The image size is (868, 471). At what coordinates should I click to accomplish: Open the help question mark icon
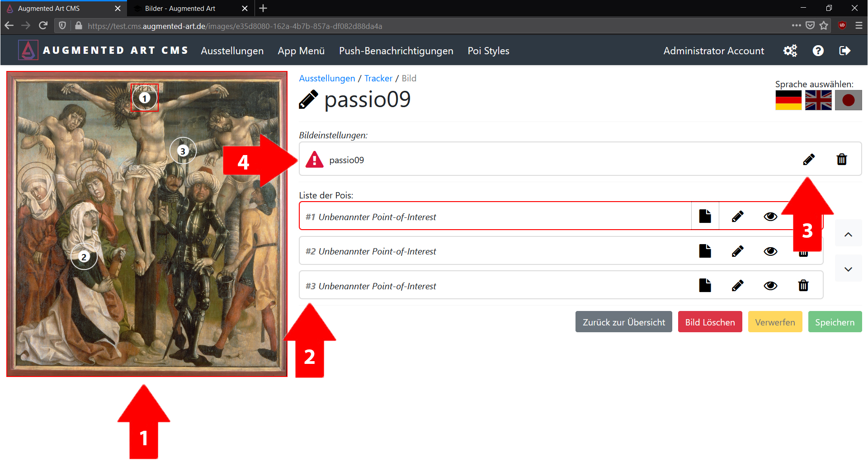coord(818,51)
